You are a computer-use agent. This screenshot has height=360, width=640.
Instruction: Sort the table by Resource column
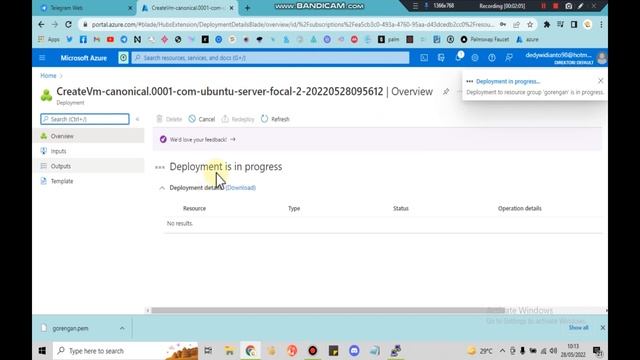point(194,209)
